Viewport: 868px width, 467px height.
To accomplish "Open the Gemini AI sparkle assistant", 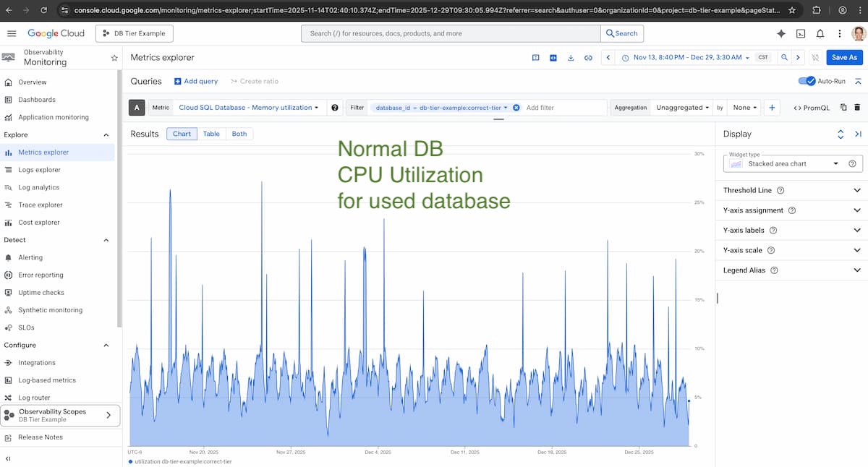I will [781, 33].
